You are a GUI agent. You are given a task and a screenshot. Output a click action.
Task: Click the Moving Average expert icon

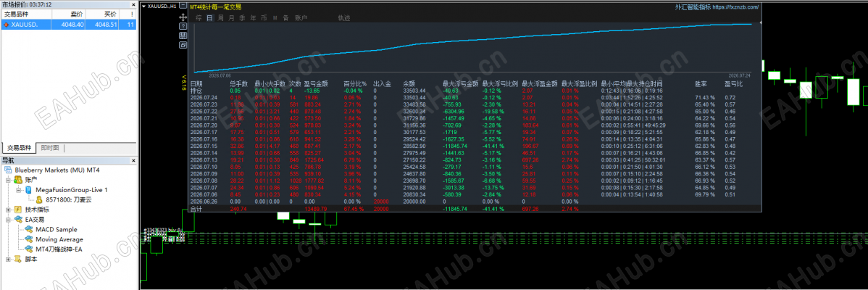(x=29, y=239)
